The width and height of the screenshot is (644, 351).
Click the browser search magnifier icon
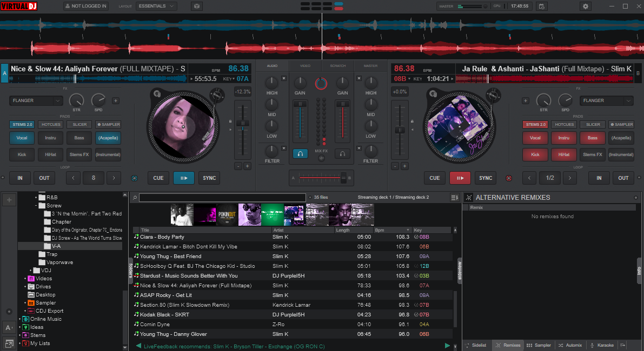click(x=134, y=198)
